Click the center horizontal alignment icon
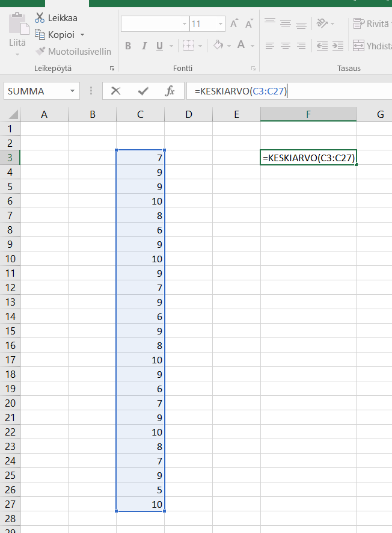The image size is (392, 533). point(286,46)
